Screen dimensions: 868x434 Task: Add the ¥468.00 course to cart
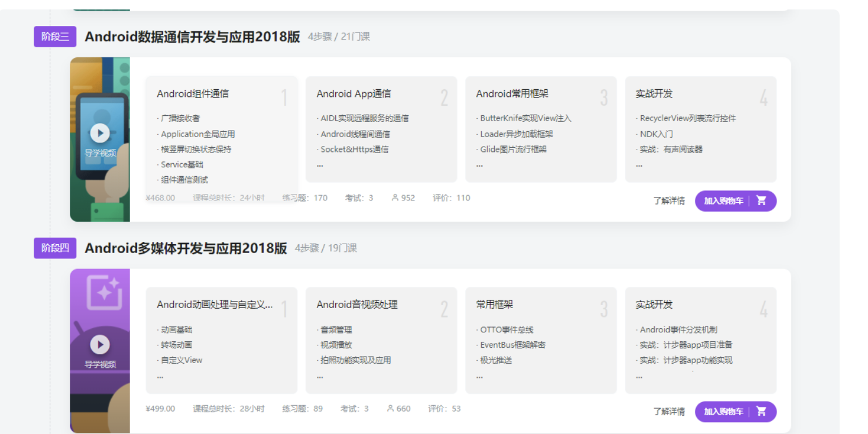pos(736,201)
